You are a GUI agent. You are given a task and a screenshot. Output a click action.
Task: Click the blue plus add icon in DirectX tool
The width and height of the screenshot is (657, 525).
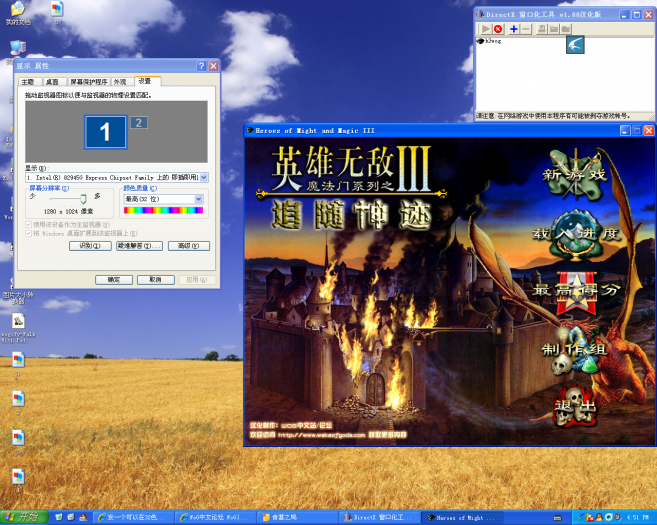(514, 29)
